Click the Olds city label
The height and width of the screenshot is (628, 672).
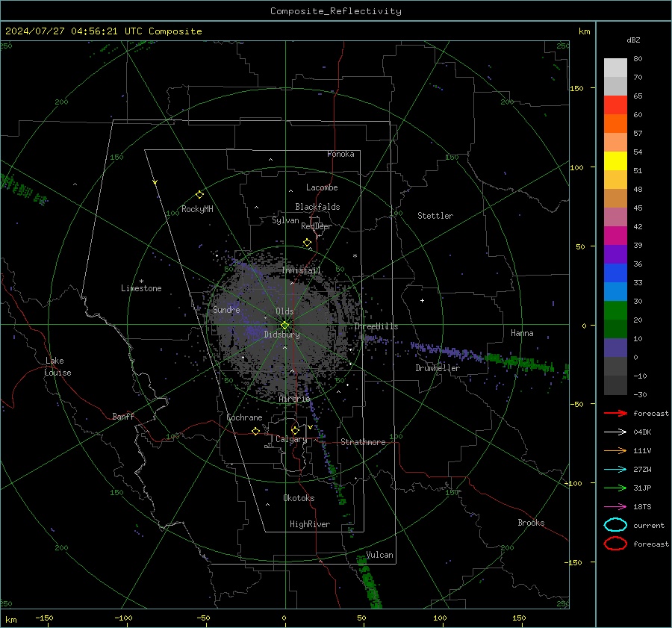tap(284, 311)
